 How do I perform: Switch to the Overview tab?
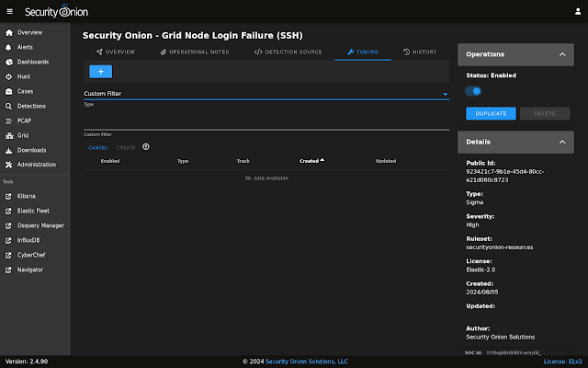pyautogui.click(x=116, y=52)
